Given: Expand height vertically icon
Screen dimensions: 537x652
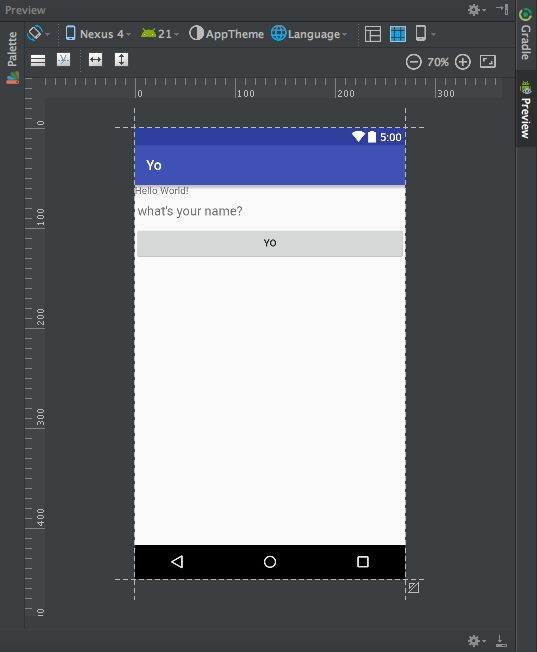Looking at the screenshot, I should [x=121, y=59].
